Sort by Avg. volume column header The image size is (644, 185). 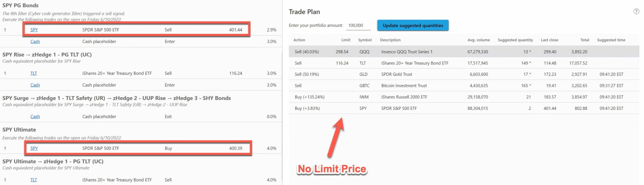pos(478,40)
